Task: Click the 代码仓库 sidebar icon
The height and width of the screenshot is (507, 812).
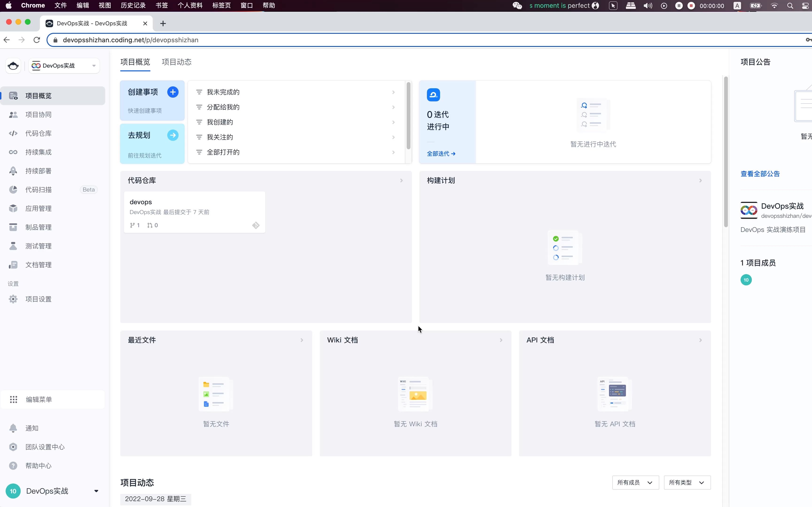Action: [x=13, y=133]
